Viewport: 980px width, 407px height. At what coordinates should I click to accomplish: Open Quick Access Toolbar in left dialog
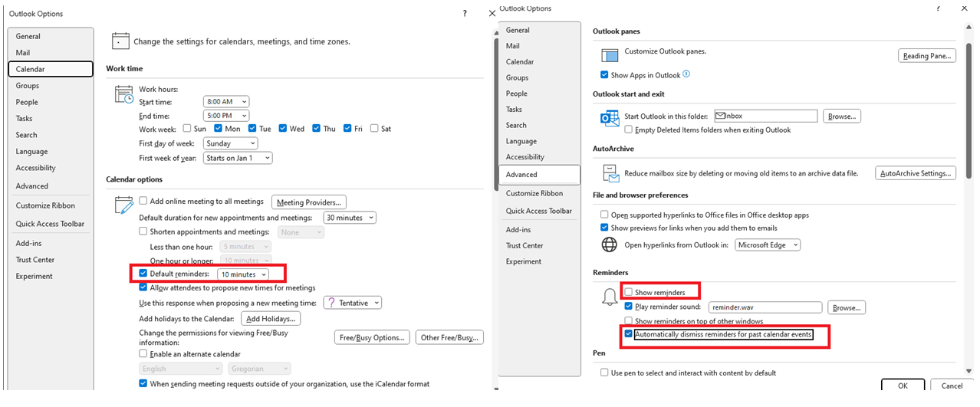coord(51,224)
